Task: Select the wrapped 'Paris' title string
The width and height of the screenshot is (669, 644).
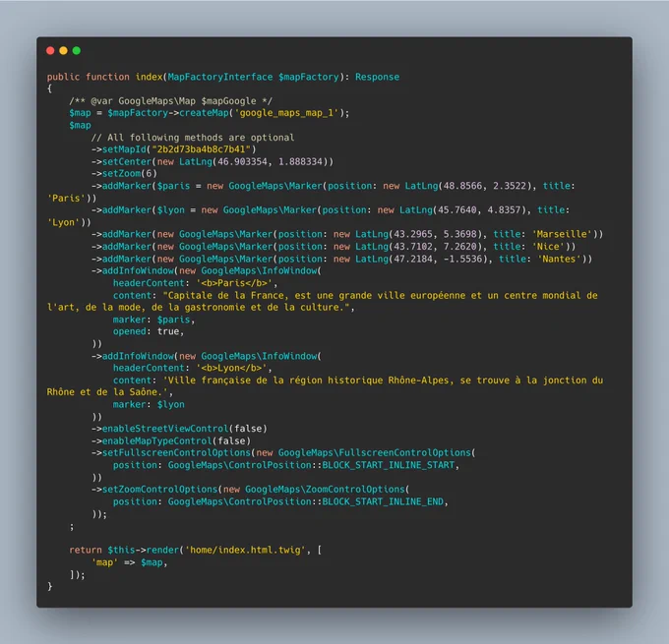Action: [66, 199]
